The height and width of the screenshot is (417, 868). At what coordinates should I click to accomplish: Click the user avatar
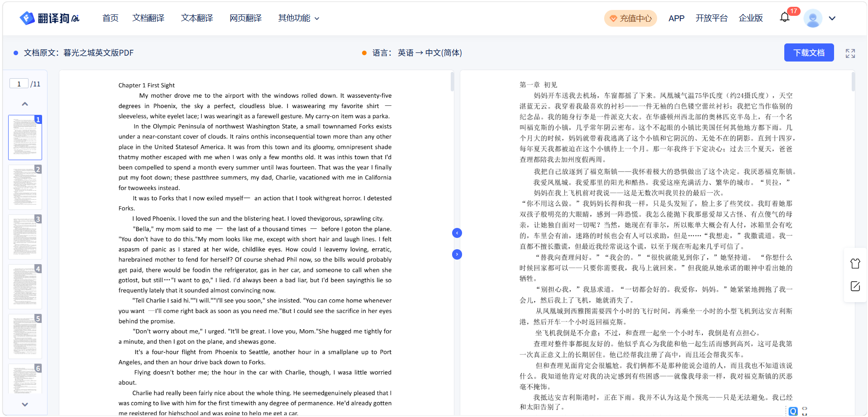(813, 18)
